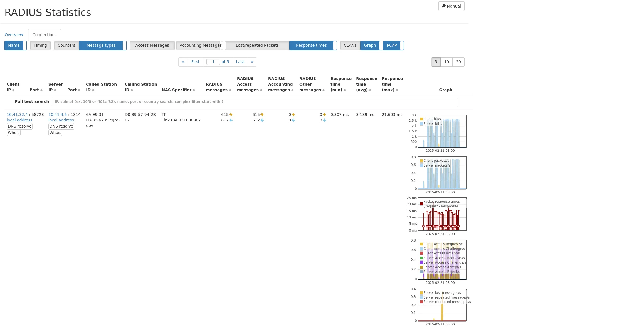This screenshot has height=328, width=644.
Task: Select the Connections tab
Action: pyautogui.click(x=45, y=35)
